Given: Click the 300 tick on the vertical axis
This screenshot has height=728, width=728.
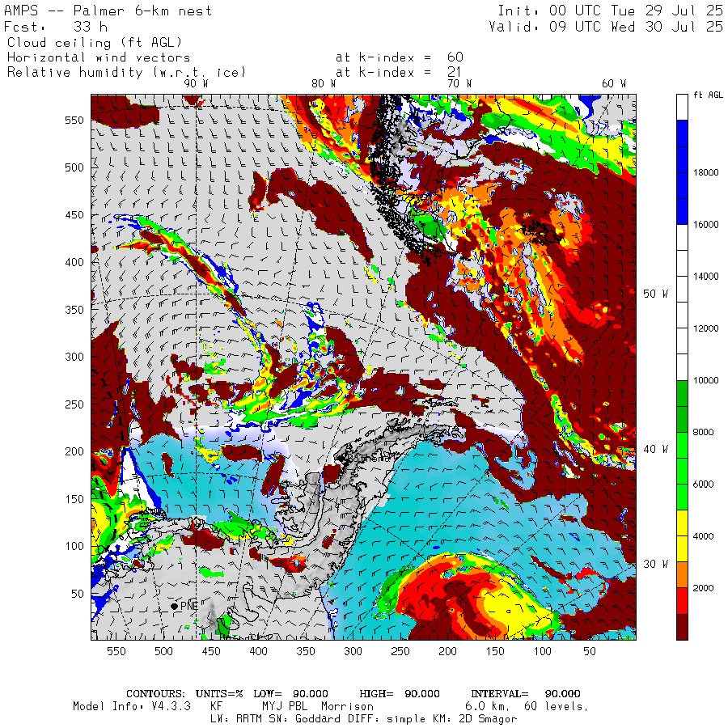Looking at the screenshot, I should 74,357.
